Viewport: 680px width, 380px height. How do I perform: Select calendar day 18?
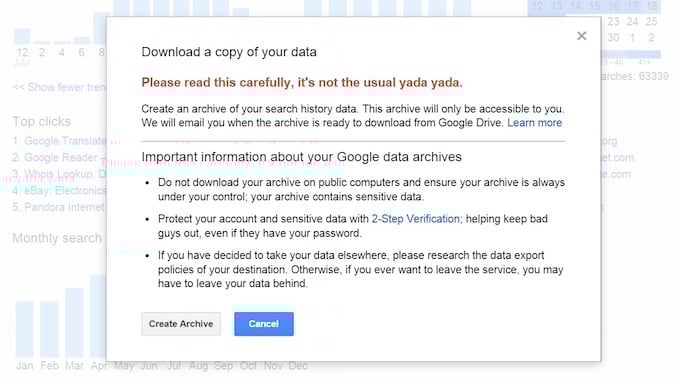coord(652,6)
